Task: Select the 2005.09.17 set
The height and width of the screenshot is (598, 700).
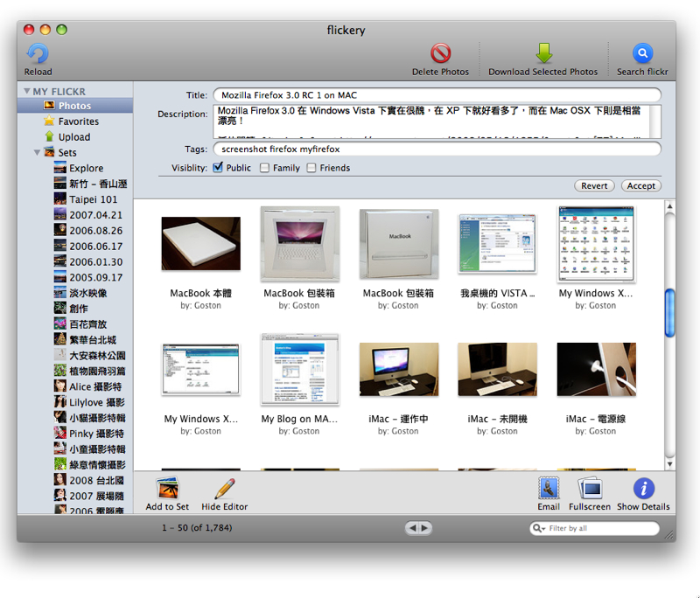Action: 75,277
